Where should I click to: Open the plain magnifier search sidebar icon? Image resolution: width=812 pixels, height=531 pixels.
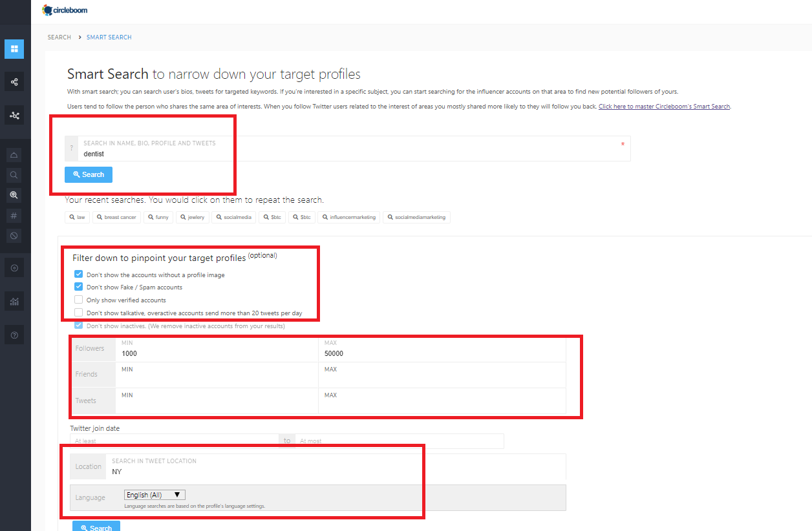pyautogui.click(x=14, y=175)
